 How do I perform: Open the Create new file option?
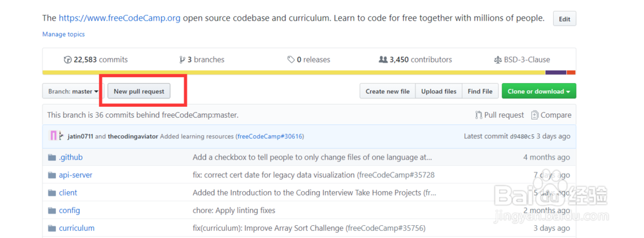(388, 91)
